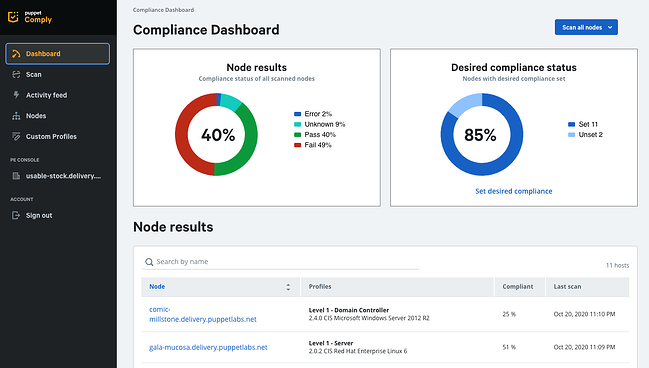Click the Puppet Comply logo icon
The height and width of the screenshot is (368, 649).
tap(13, 17)
